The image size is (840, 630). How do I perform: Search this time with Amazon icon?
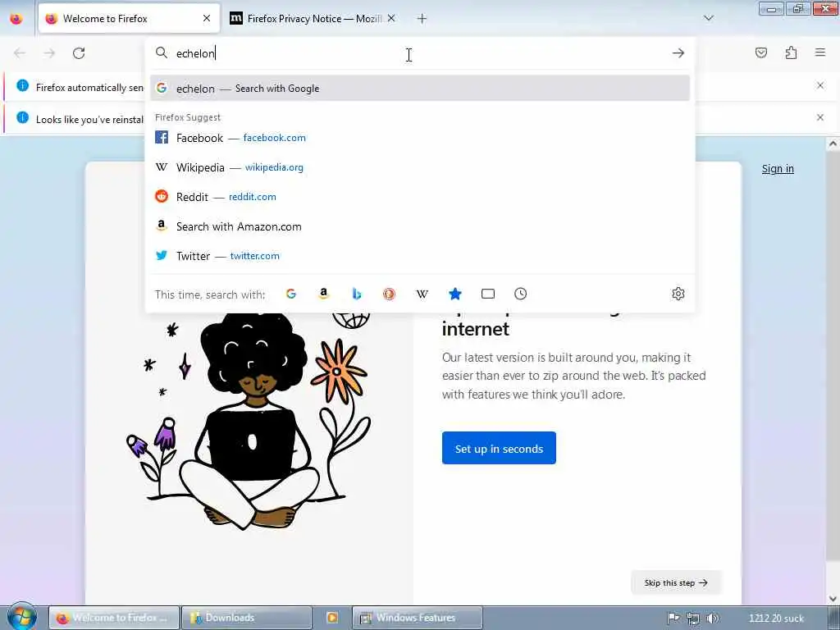click(323, 294)
